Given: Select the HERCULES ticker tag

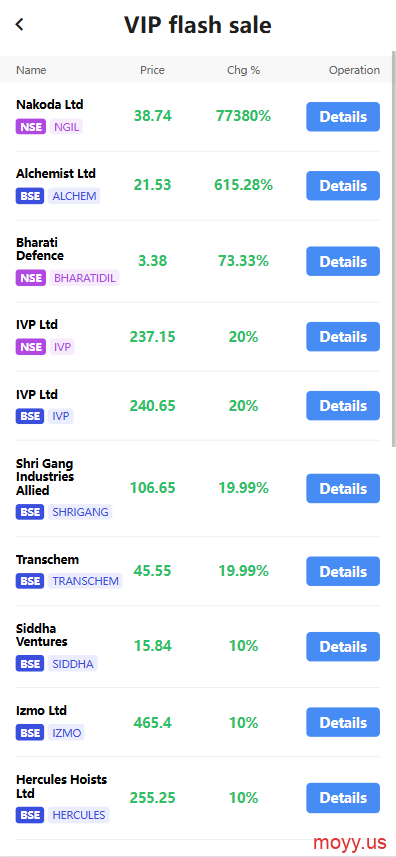Looking at the screenshot, I should (x=79, y=815).
